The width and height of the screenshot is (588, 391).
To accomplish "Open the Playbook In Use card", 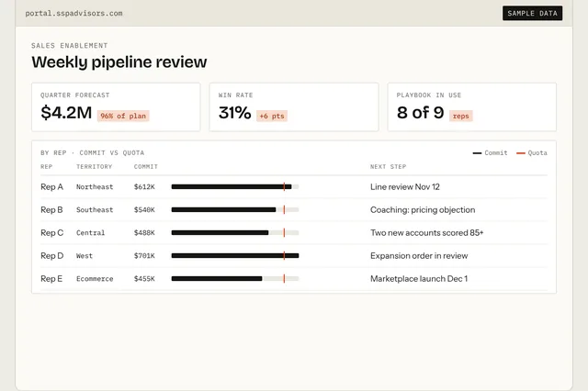I will click(471, 107).
